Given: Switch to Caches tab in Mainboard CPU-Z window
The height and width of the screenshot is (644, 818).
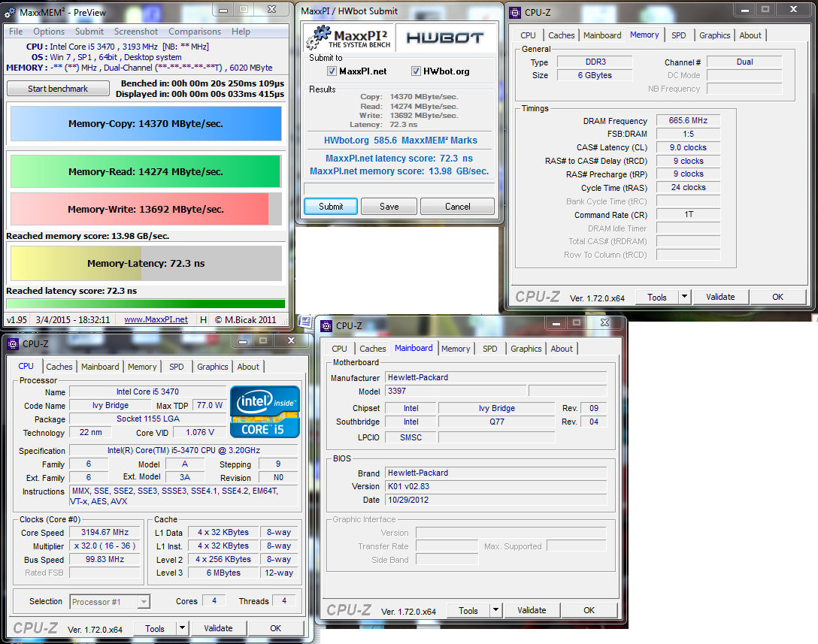Looking at the screenshot, I should pos(372,349).
